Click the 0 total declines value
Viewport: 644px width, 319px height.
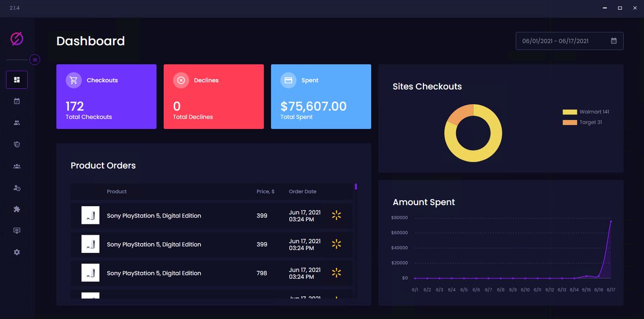pyautogui.click(x=177, y=106)
